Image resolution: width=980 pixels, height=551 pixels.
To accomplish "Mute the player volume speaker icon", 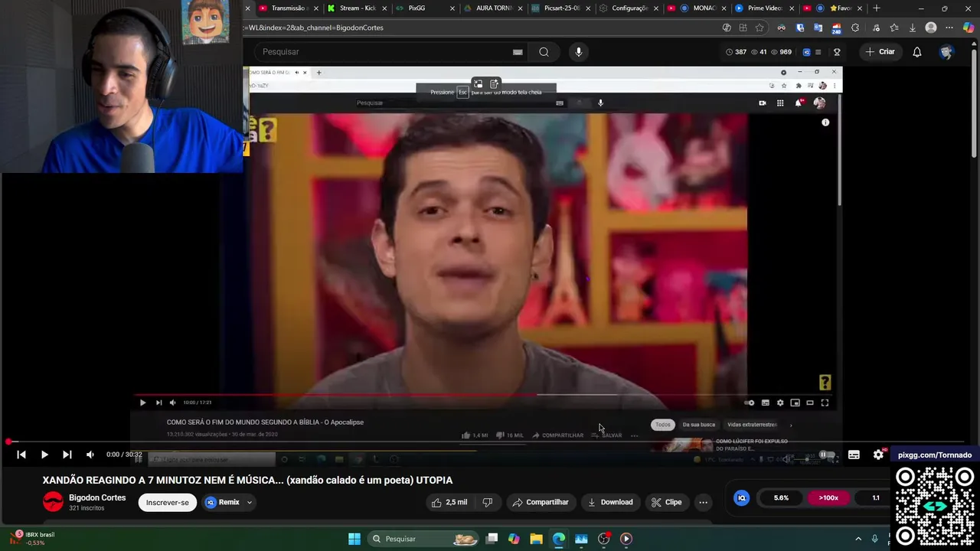I will pyautogui.click(x=90, y=455).
